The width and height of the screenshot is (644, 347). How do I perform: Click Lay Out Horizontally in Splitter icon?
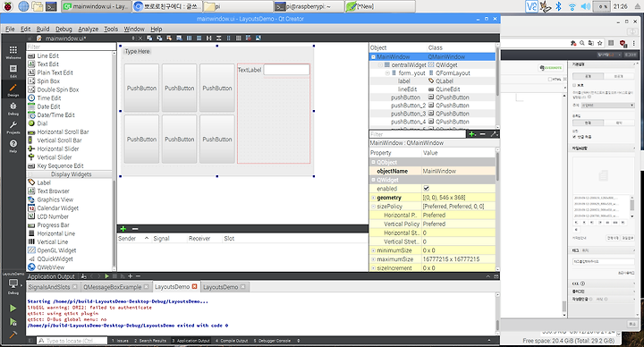click(209, 38)
